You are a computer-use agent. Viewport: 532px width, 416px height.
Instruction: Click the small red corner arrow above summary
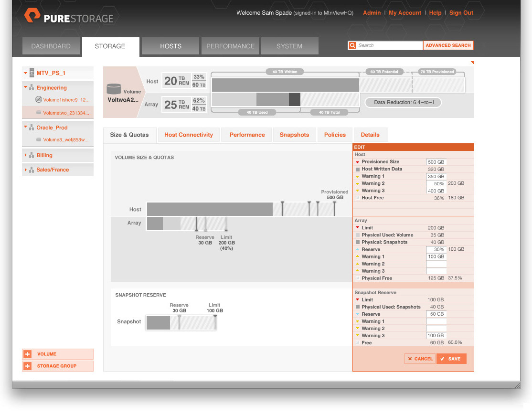click(x=472, y=63)
